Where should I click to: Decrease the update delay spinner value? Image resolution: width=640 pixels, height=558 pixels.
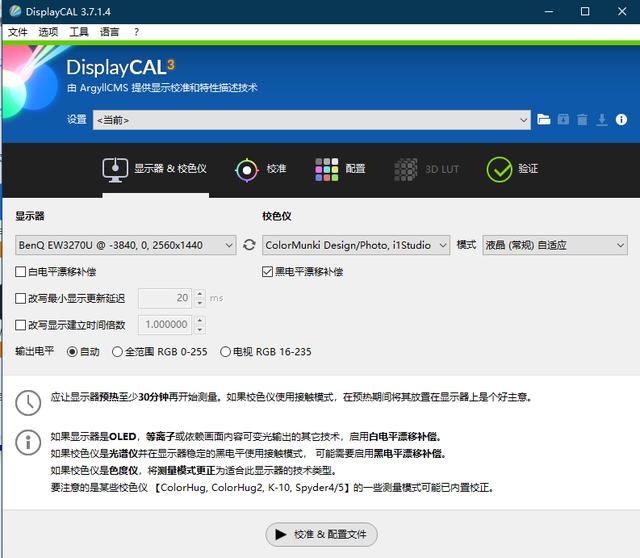click(x=200, y=303)
